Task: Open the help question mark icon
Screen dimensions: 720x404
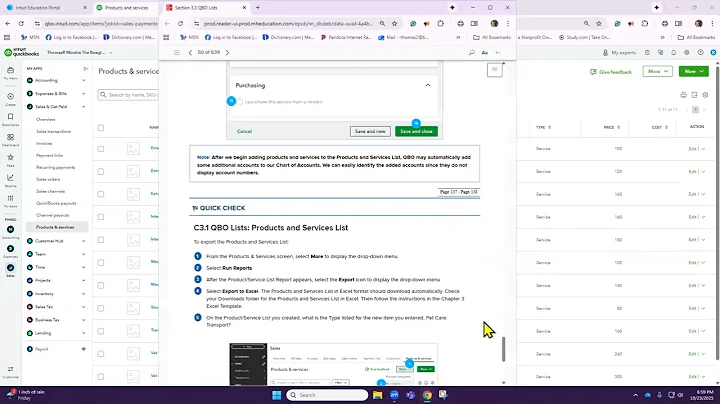Action: click(x=700, y=53)
